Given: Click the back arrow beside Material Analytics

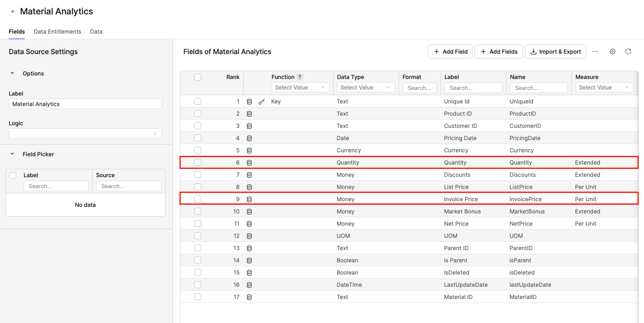Looking at the screenshot, I should 13,12.
